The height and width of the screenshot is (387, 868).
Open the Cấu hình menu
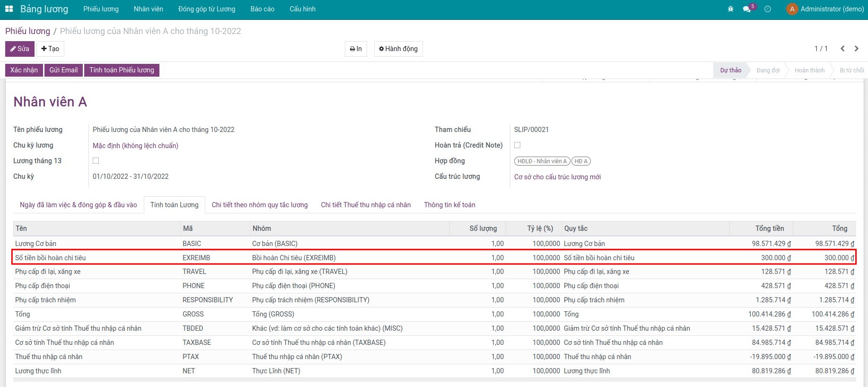(x=302, y=9)
